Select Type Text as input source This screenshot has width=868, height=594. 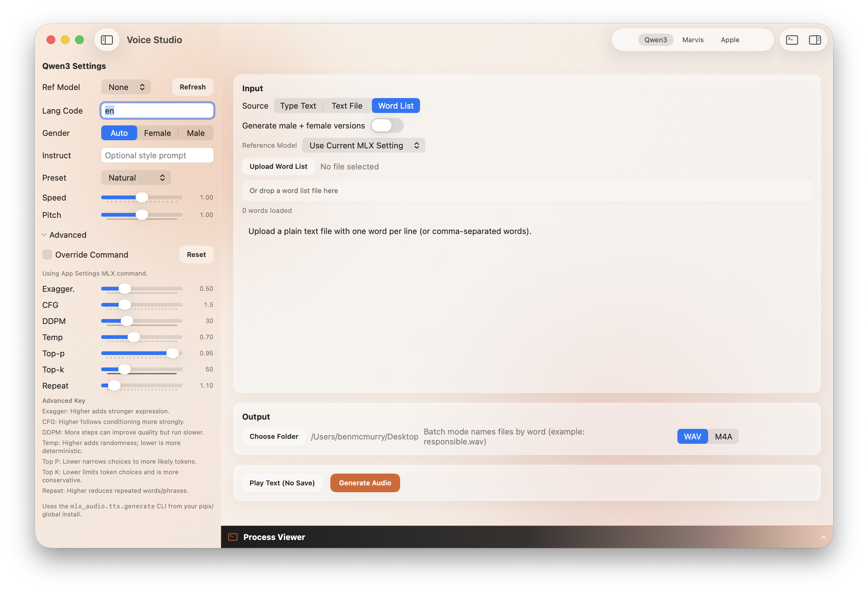coord(298,106)
